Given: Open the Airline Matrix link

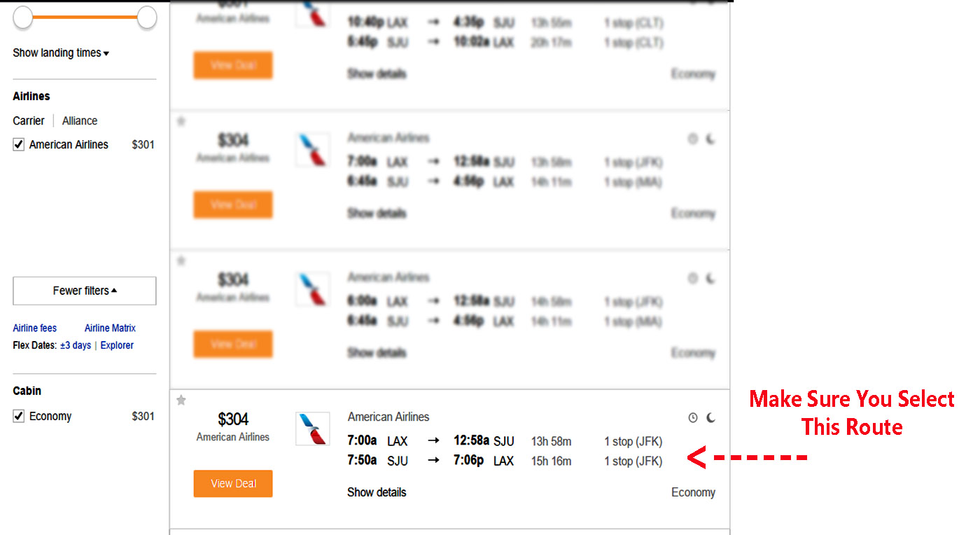Looking at the screenshot, I should (x=110, y=328).
